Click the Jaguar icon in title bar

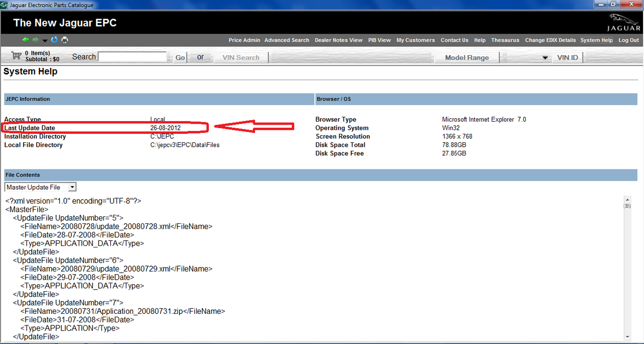point(5,5)
